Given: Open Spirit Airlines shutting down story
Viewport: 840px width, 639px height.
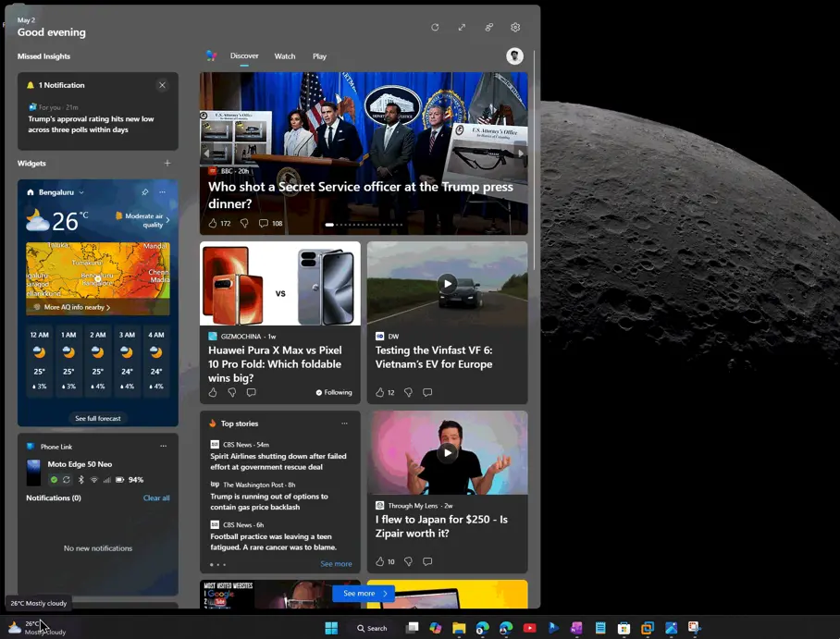Looking at the screenshot, I should (278, 461).
